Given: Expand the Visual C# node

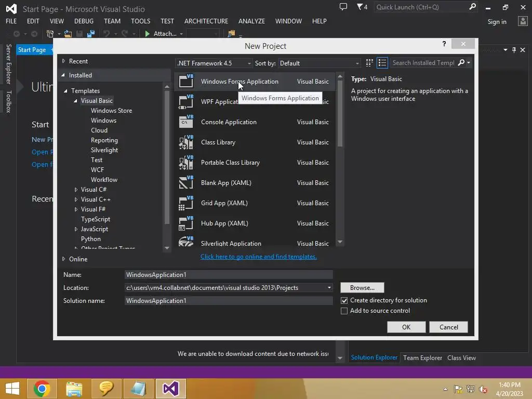Looking at the screenshot, I should (x=76, y=189).
